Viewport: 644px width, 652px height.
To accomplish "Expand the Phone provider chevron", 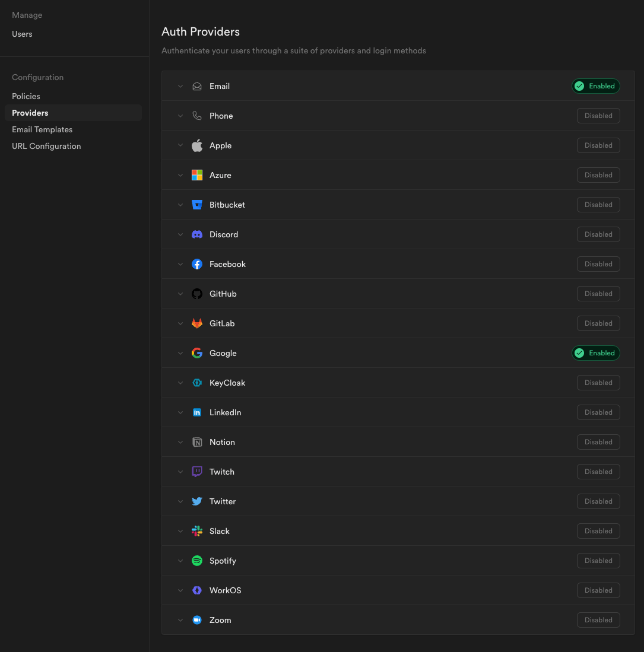I will (180, 116).
